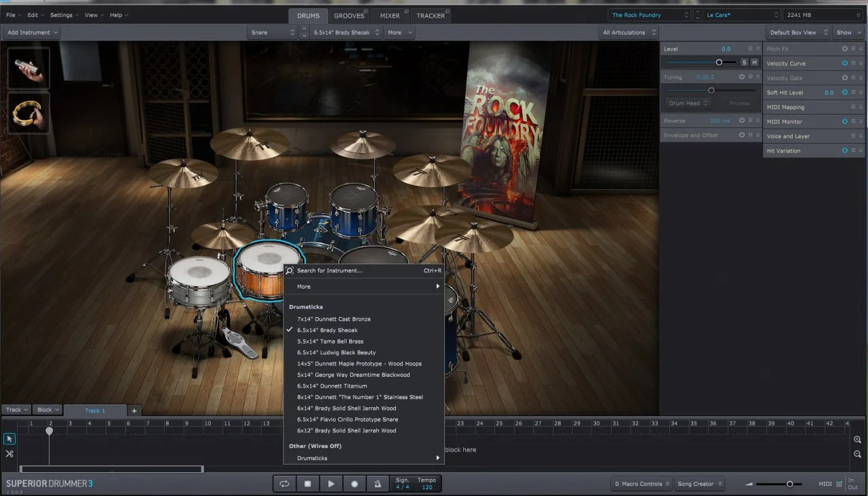The width and height of the screenshot is (868, 496).
Task: Start playback with the play button
Action: coord(331,484)
